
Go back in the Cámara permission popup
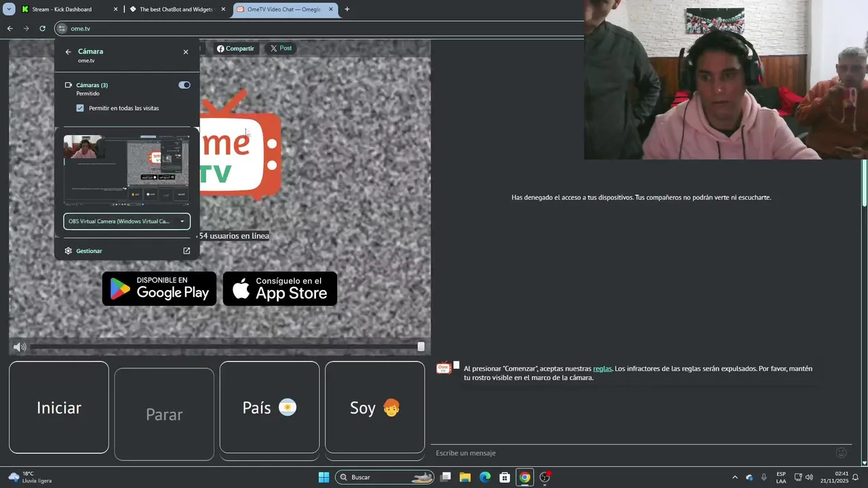tap(68, 52)
